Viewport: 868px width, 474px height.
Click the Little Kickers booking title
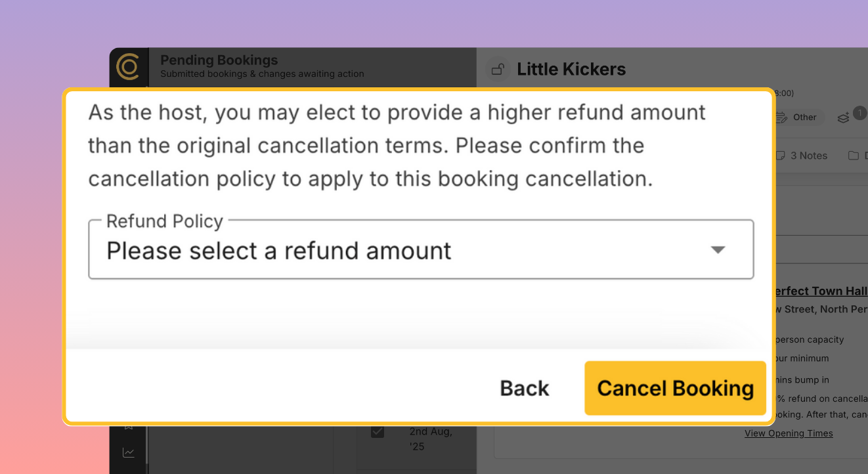(571, 69)
